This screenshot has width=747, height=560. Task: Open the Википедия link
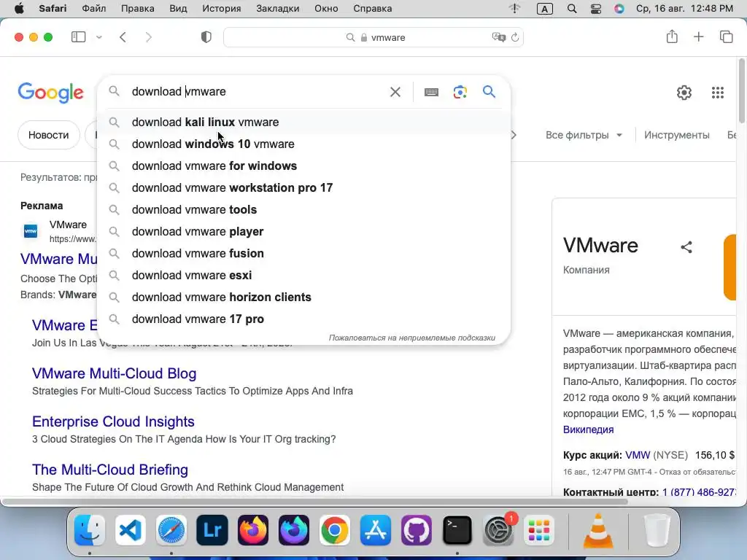point(588,429)
